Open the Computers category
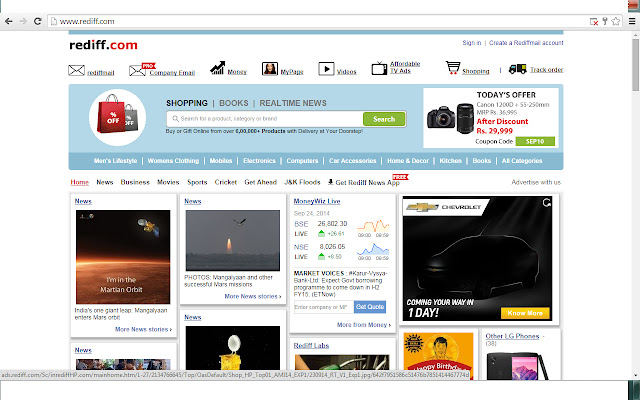This screenshot has width=640, height=400. [x=302, y=161]
